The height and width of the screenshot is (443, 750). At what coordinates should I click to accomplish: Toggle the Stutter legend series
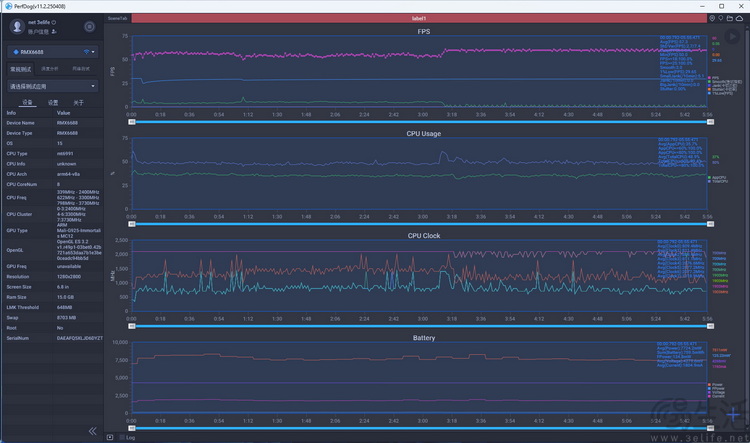(722, 89)
